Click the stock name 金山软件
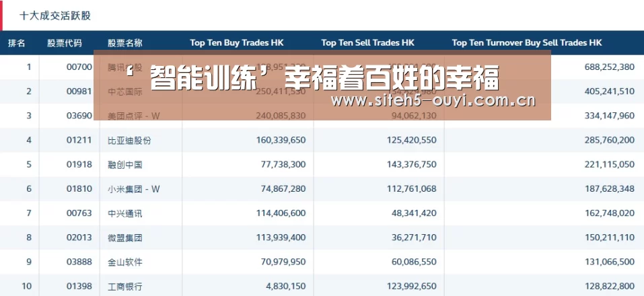This screenshot has width=644, height=296. pos(125,262)
